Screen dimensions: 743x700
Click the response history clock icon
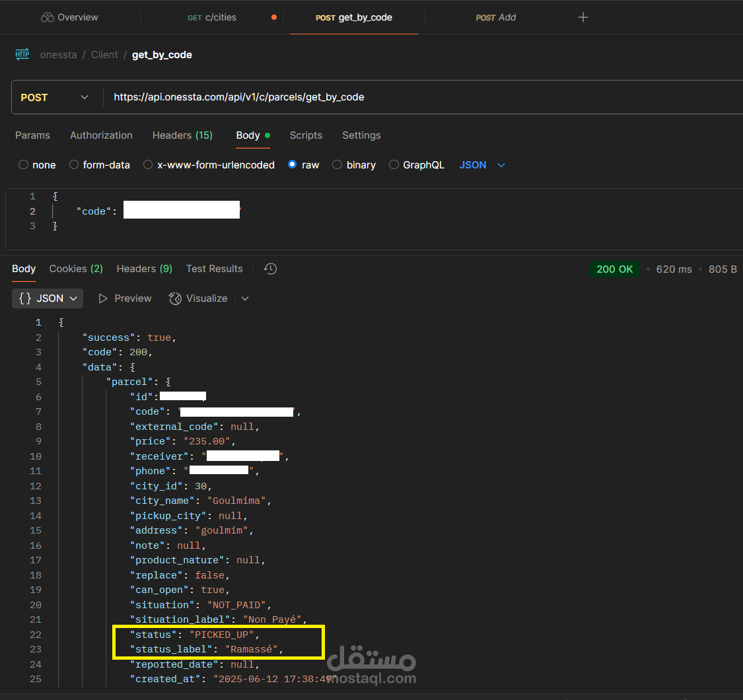pyautogui.click(x=270, y=269)
